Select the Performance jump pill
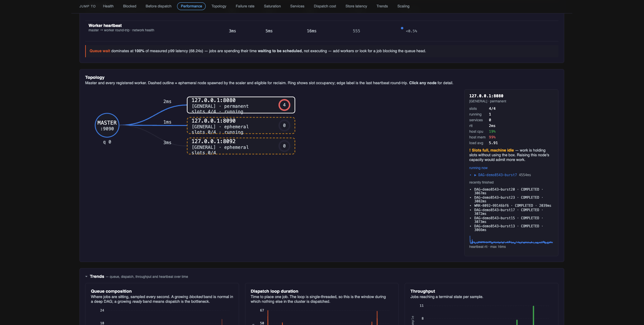 [191, 6]
